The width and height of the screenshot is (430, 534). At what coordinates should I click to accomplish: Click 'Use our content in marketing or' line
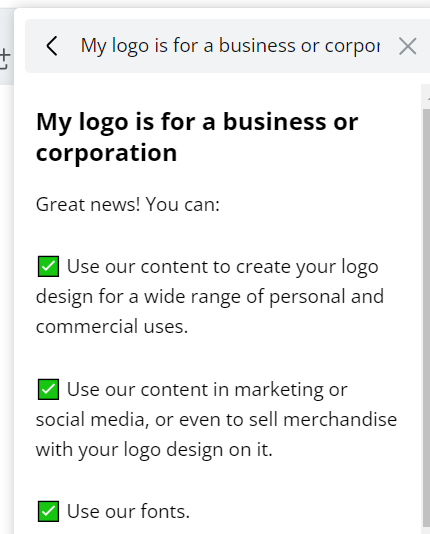click(207, 390)
